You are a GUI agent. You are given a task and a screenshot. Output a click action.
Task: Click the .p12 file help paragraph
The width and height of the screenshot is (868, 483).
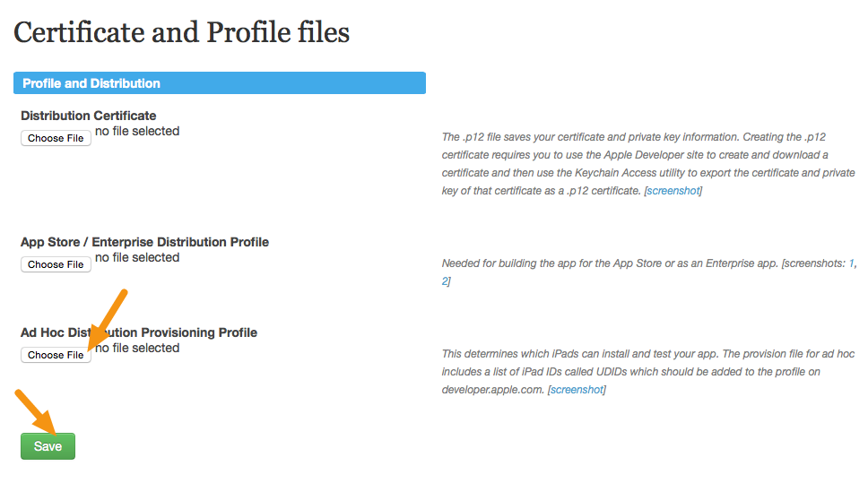[x=648, y=164]
